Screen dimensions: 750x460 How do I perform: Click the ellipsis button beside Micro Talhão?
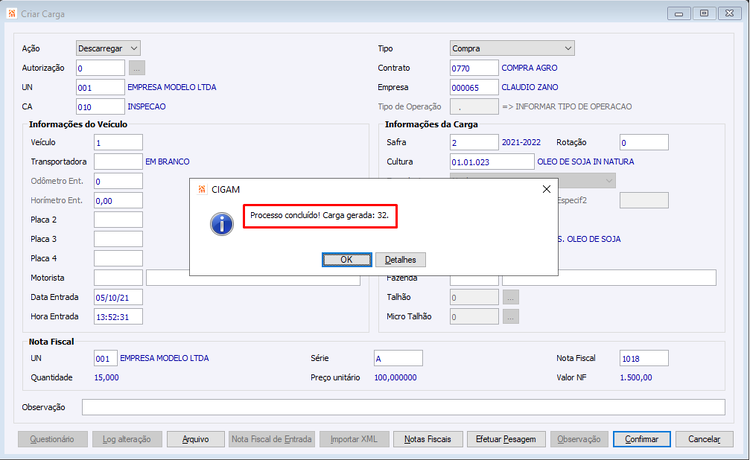click(510, 317)
